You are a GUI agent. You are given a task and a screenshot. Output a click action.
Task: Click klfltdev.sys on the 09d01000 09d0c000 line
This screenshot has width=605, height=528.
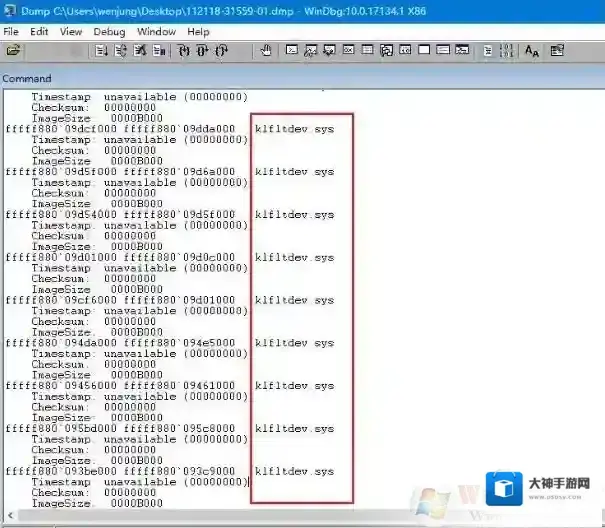point(294,257)
